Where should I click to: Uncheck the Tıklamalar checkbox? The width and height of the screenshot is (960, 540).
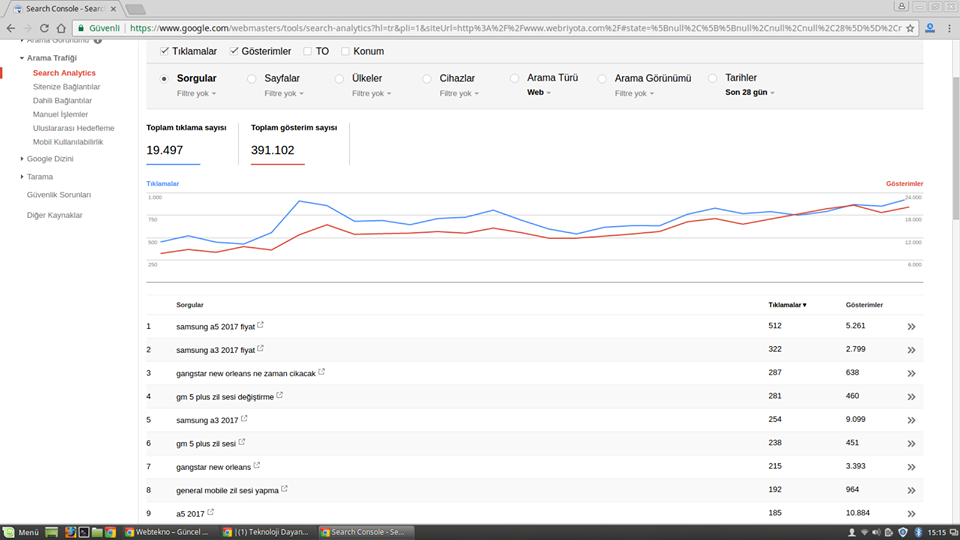click(x=164, y=51)
